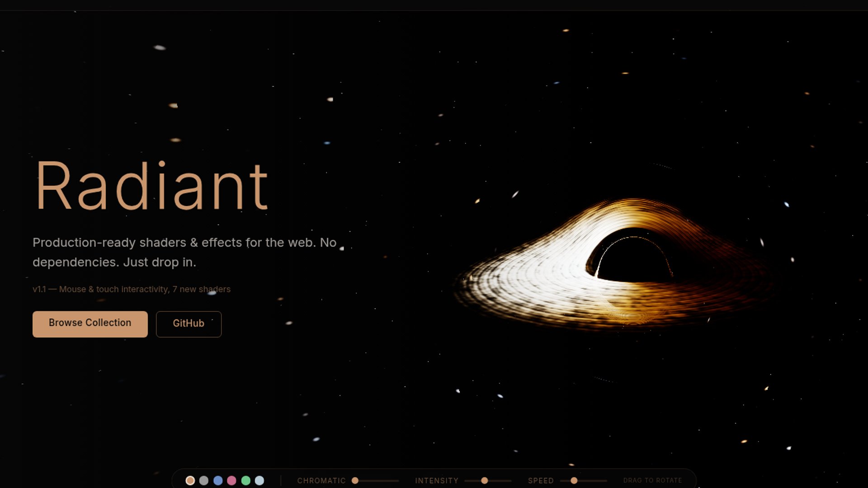The height and width of the screenshot is (488, 868).
Task: Select the pink color swatch
Action: click(231, 480)
